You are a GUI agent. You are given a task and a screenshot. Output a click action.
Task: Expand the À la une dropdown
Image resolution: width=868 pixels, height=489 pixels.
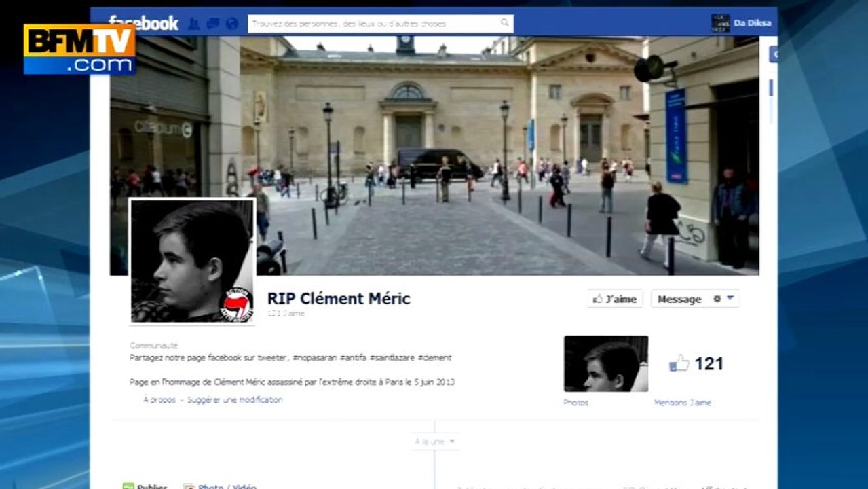[435, 441]
